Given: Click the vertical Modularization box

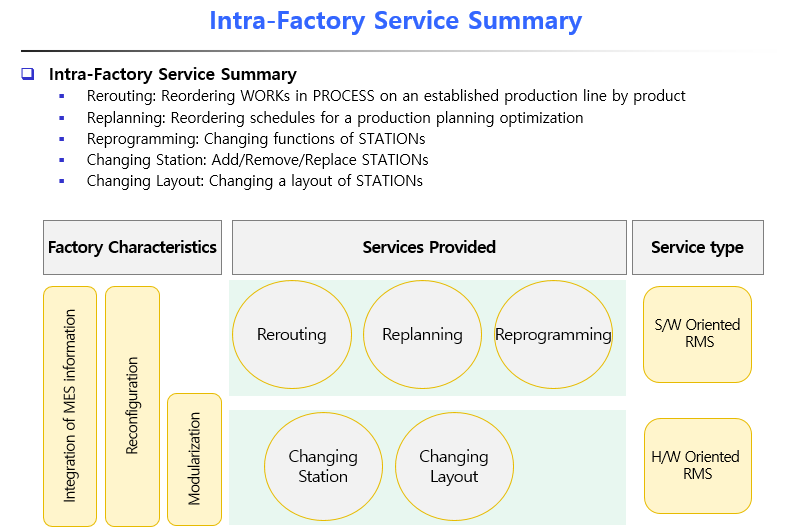Looking at the screenshot, I should 194,459.
